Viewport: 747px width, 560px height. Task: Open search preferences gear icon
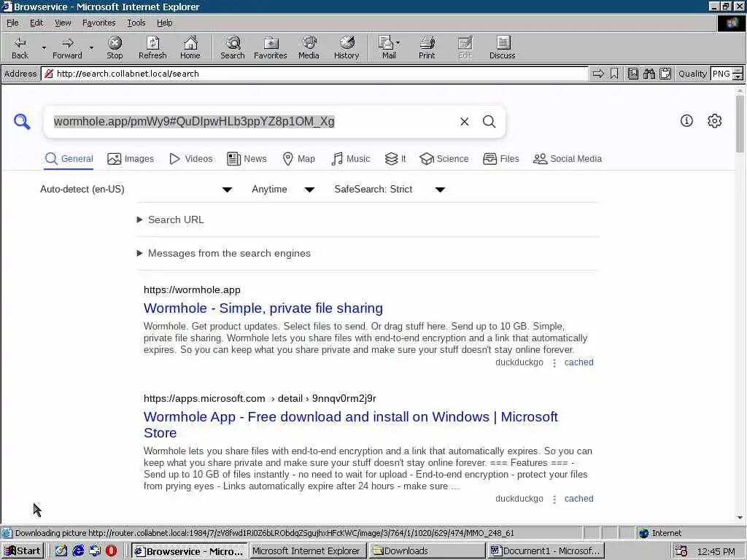[715, 121]
